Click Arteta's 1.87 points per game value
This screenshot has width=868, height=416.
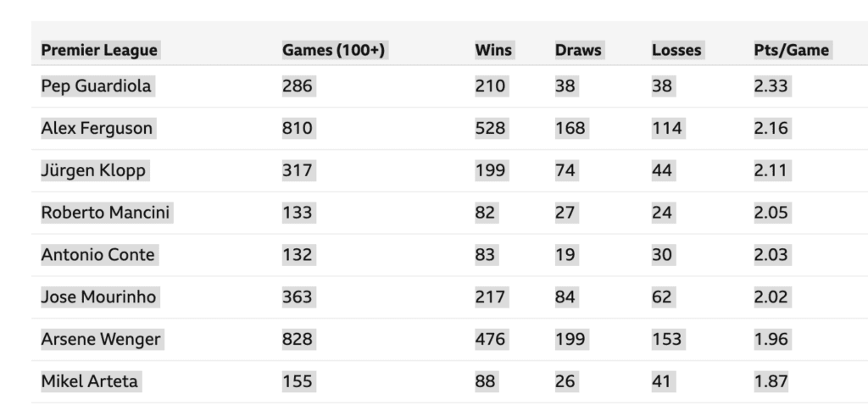pos(771,381)
